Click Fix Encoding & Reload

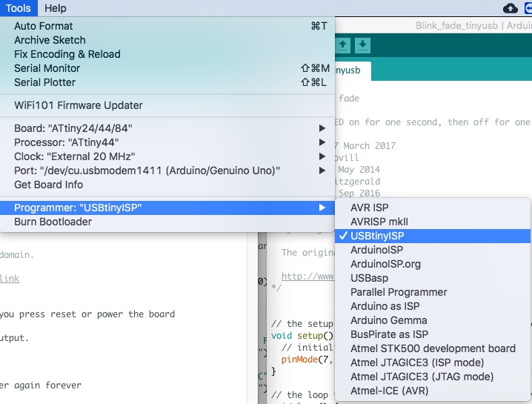(x=167, y=54)
